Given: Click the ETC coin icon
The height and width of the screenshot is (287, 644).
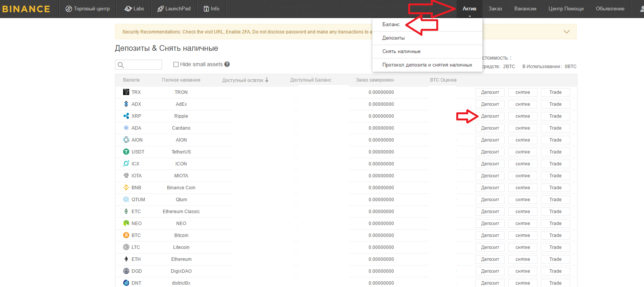Looking at the screenshot, I should pos(126,211).
